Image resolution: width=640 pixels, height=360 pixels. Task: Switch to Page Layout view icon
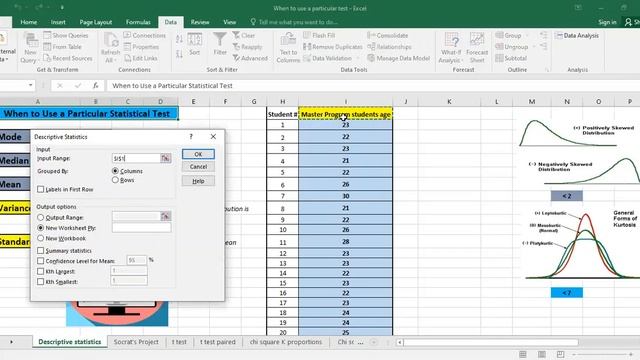tap(542, 354)
